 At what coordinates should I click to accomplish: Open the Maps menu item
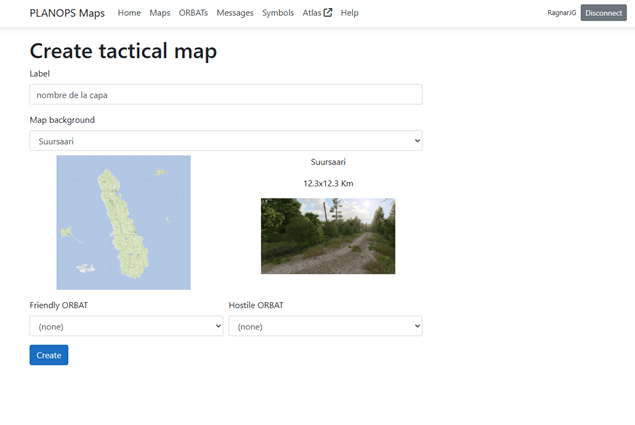160,13
